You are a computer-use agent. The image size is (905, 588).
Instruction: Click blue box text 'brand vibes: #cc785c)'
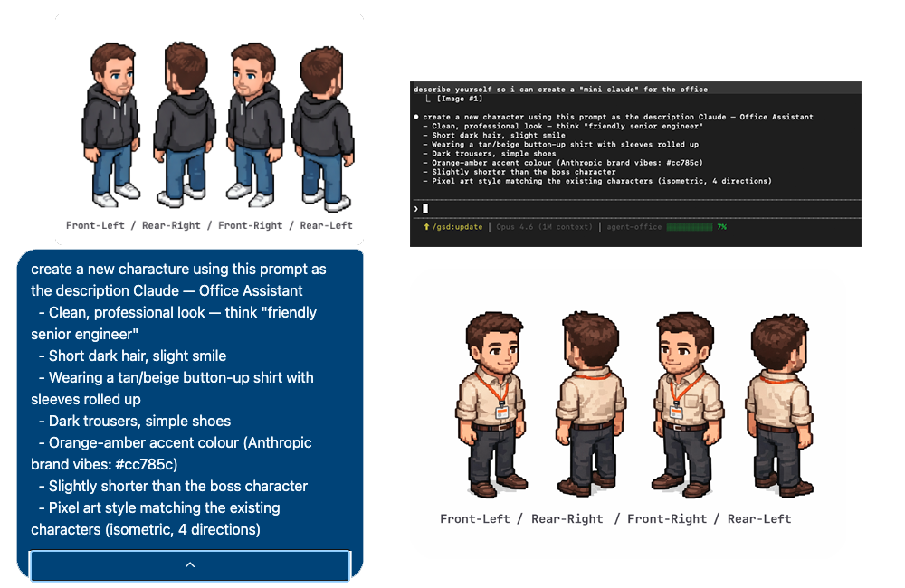click(104, 464)
